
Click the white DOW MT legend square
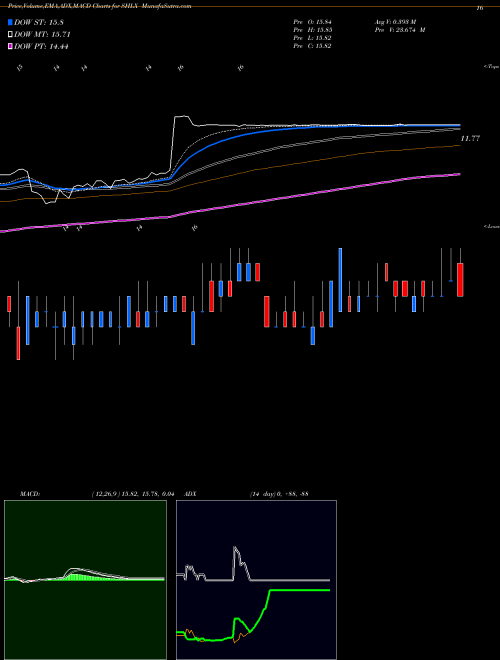click(10, 35)
